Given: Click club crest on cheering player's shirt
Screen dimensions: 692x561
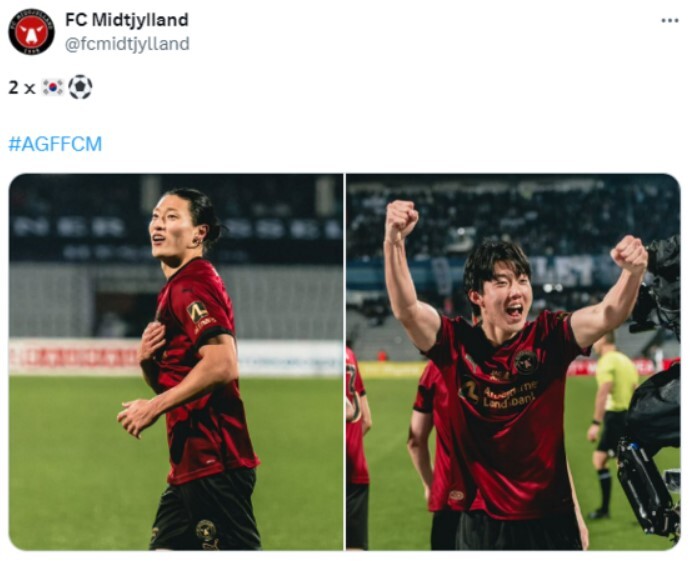Looking at the screenshot, I should [x=526, y=362].
